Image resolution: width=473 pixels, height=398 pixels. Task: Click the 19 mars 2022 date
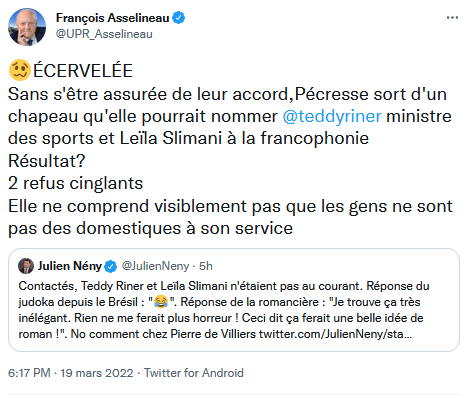coord(97,373)
